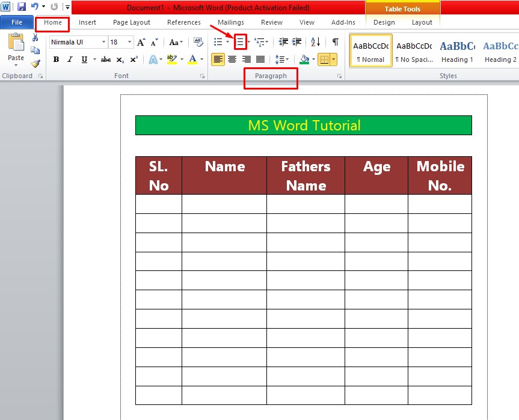
Task: Click the Increase Indent icon
Action: point(297,42)
